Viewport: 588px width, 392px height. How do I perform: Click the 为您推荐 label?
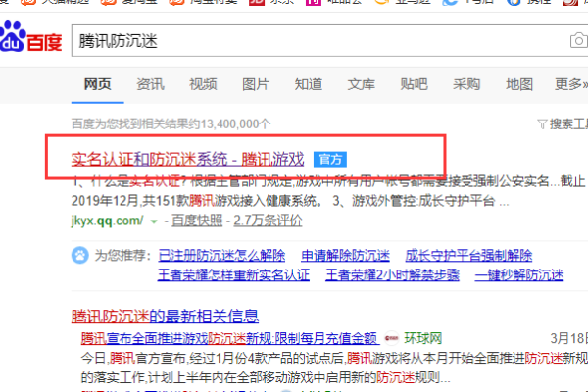(x=122, y=256)
